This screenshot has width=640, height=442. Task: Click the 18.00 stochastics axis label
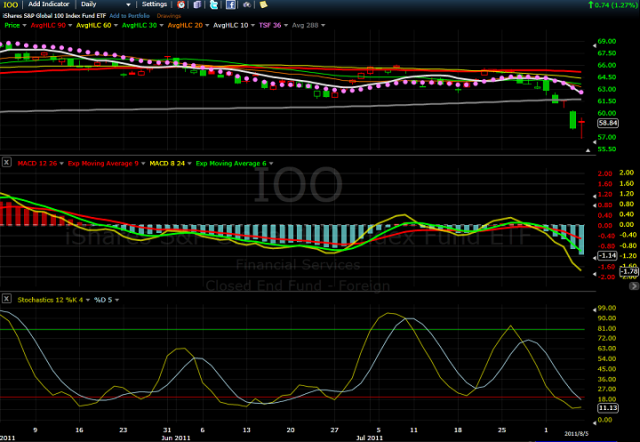click(x=607, y=399)
